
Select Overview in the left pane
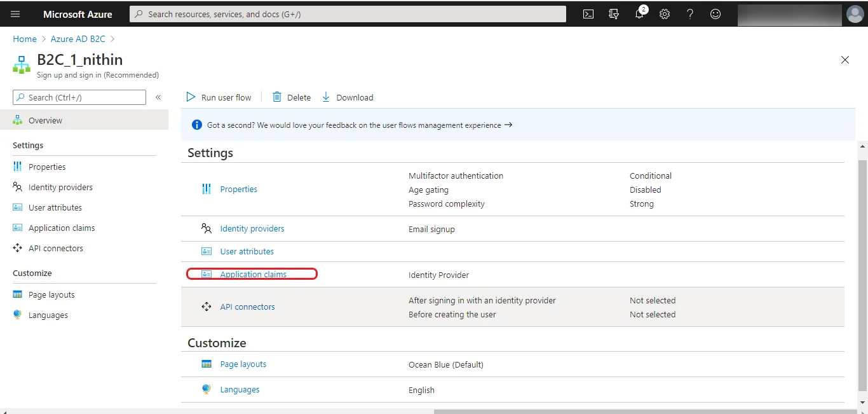pos(44,120)
